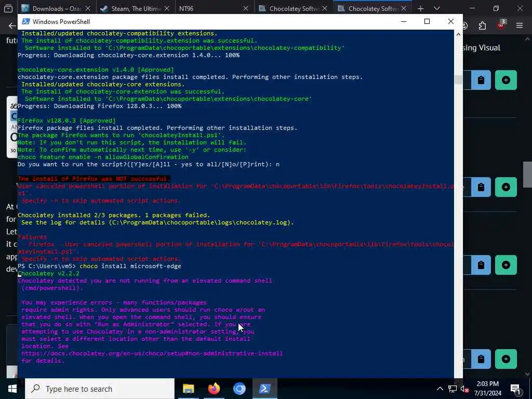Open File Explorer from the taskbar

point(188,389)
